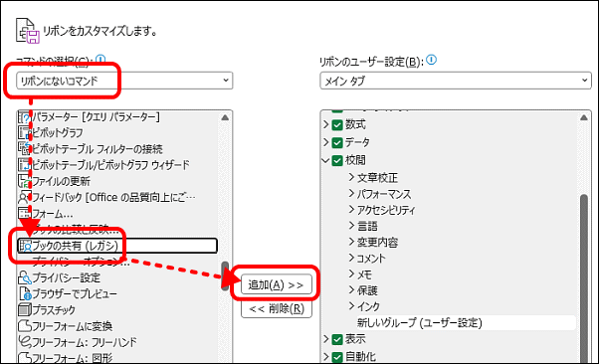Screen dimensions: 599x364
Task: Expand the コメント group
Action: click(351, 258)
